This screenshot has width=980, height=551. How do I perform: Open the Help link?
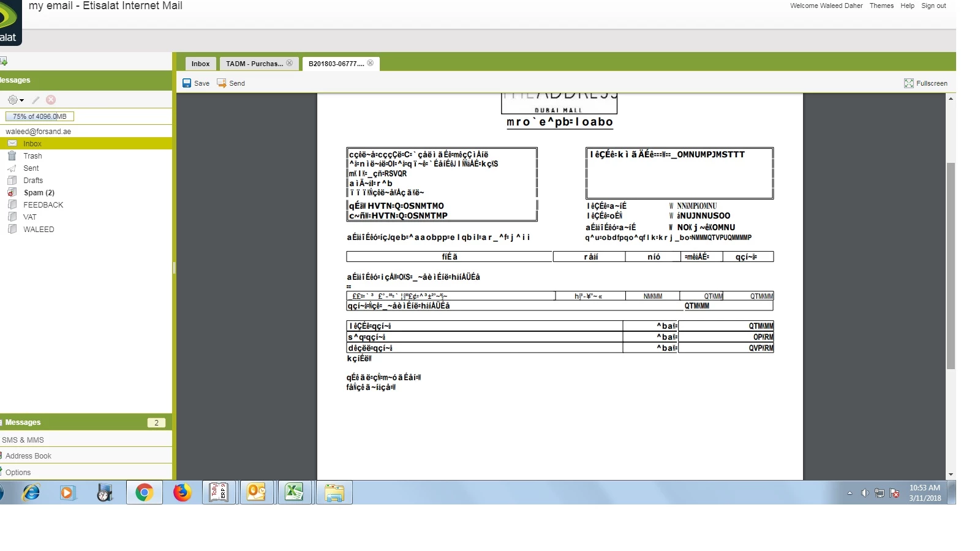(907, 6)
